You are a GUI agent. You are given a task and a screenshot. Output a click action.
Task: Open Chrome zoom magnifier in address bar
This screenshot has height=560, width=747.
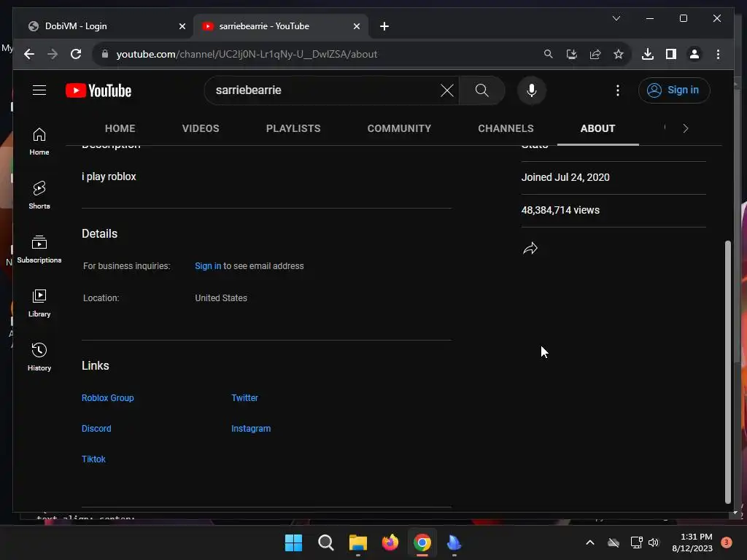pyautogui.click(x=549, y=54)
